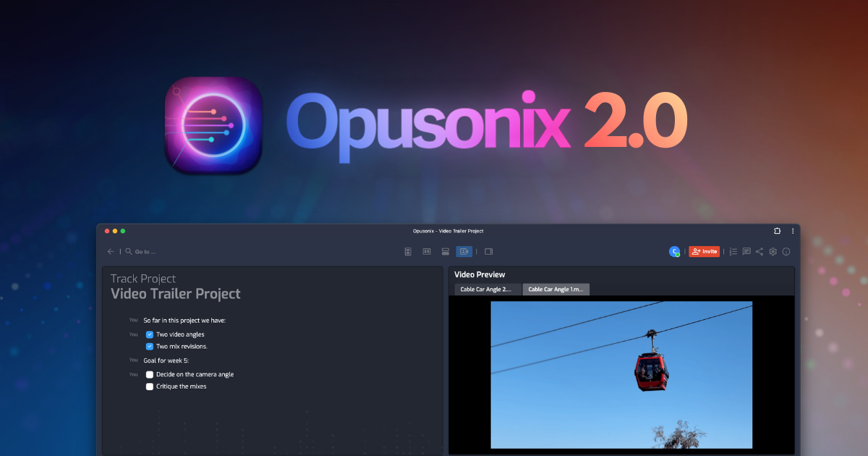Screen dimensions: 868x456
Task: Open the three-dot menu on the title bar
Action: (793, 231)
